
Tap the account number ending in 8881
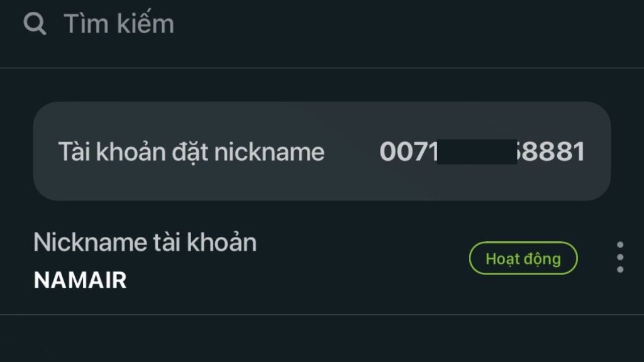482,150
